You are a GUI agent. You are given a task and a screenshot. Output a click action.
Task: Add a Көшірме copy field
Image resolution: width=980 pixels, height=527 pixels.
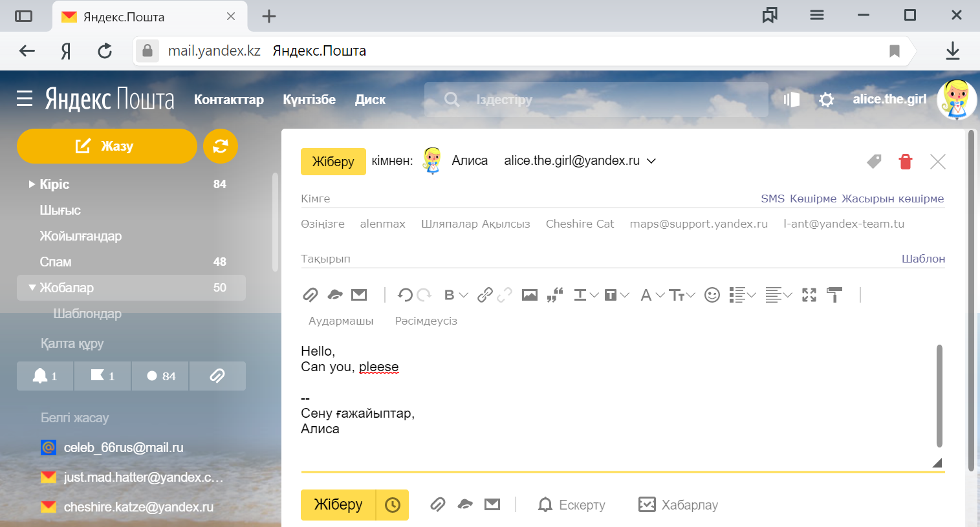(x=813, y=199)
